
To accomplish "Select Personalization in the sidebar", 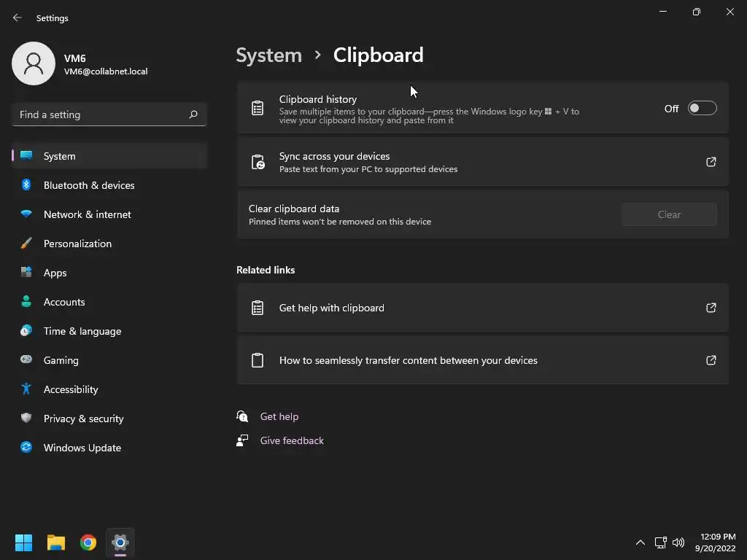I will tap(77, 244).
